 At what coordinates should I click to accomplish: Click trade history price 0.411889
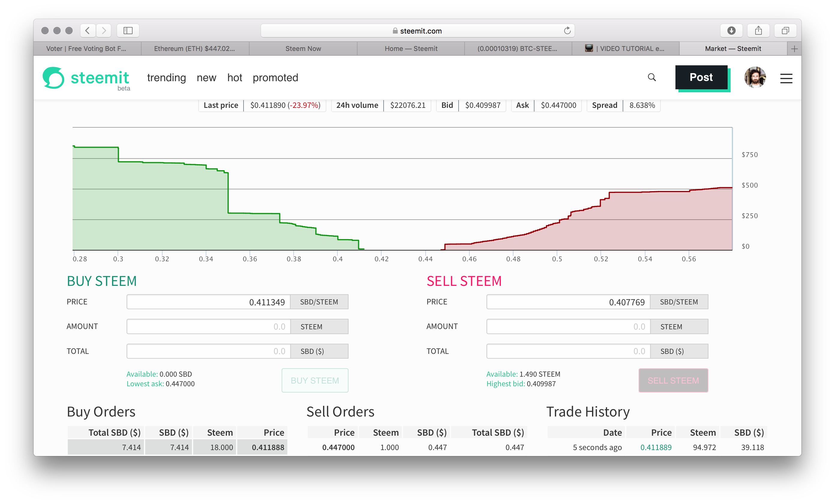point(656,447)
